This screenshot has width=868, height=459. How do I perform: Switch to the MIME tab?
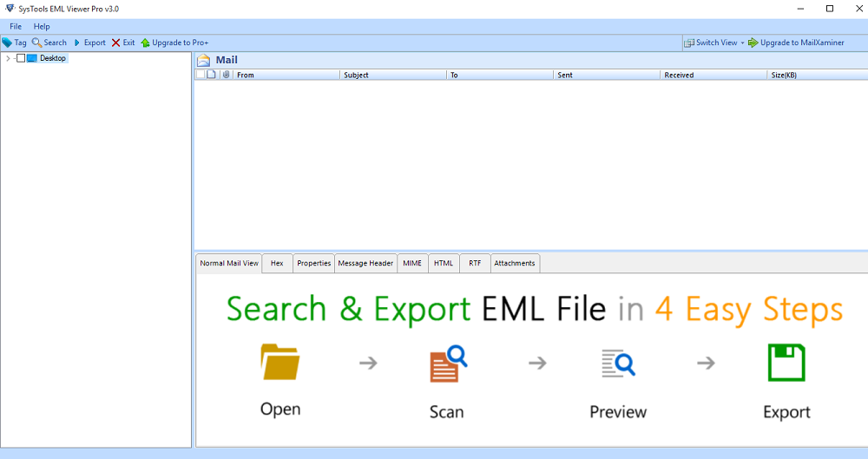[411, 263]
